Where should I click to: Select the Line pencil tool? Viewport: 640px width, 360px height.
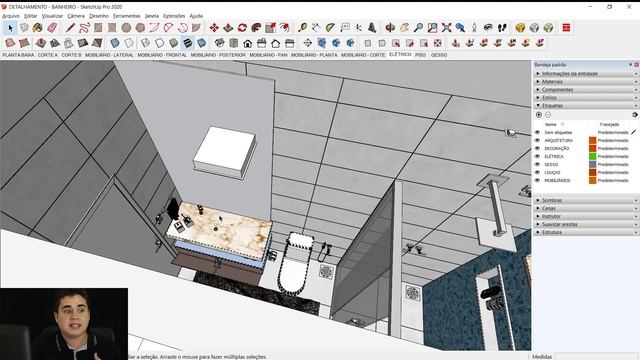pyautogui.click(x=70, y=28)
